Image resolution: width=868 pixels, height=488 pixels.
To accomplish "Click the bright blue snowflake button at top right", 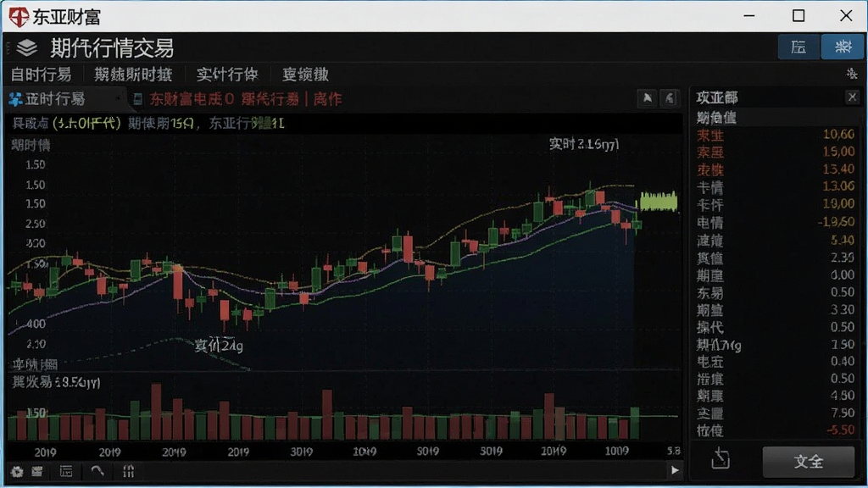I will [842, 47].
